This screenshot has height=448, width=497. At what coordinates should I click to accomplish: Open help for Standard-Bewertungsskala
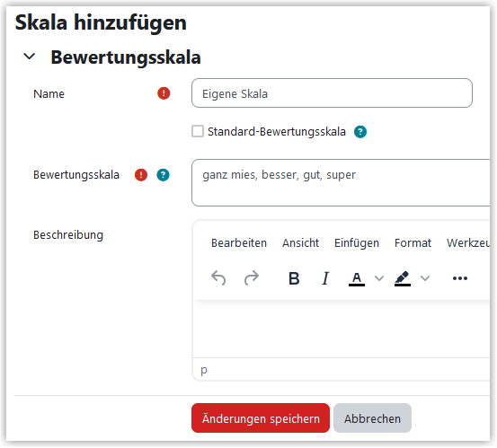click(x=360, y=132)
